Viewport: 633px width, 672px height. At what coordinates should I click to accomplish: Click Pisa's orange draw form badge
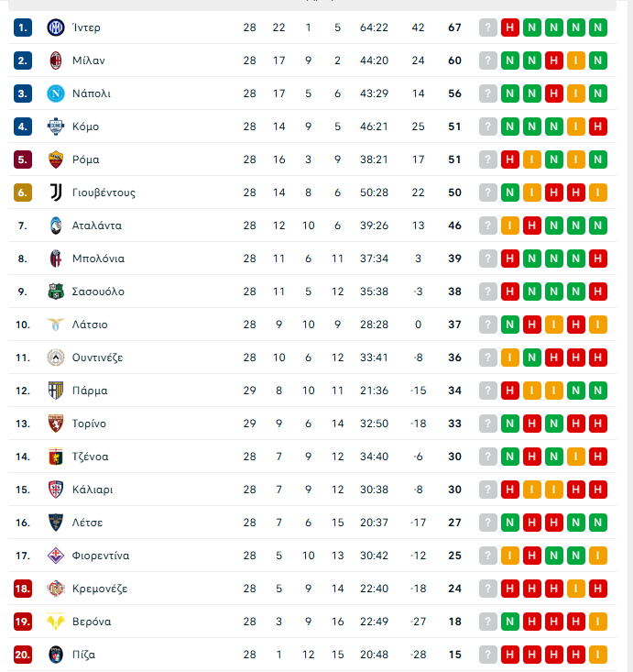(x=598, y=655)
